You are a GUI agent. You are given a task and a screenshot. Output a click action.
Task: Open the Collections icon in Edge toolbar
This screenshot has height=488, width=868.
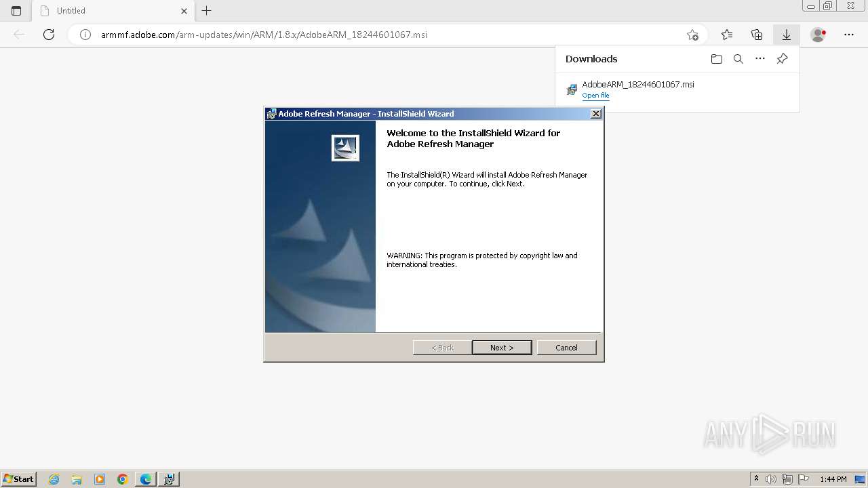point(757,35)
